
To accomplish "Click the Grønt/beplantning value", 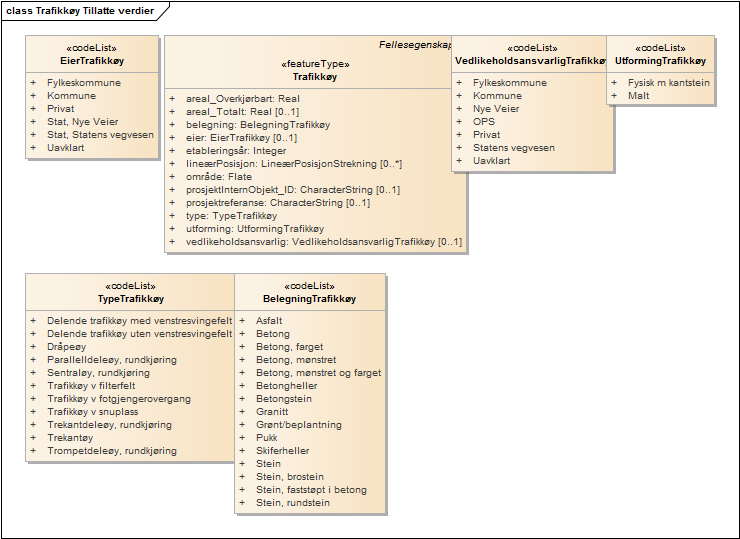I will tap(301, 425).
